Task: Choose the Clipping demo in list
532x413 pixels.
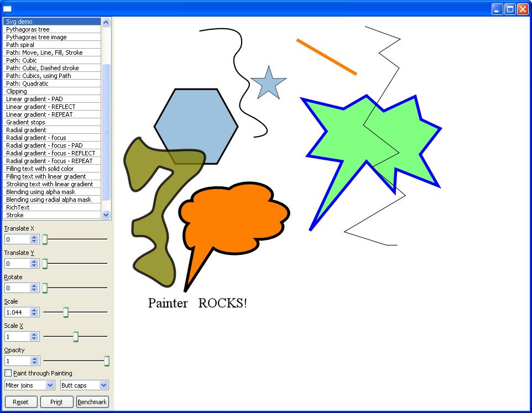Action: (17, 91)
